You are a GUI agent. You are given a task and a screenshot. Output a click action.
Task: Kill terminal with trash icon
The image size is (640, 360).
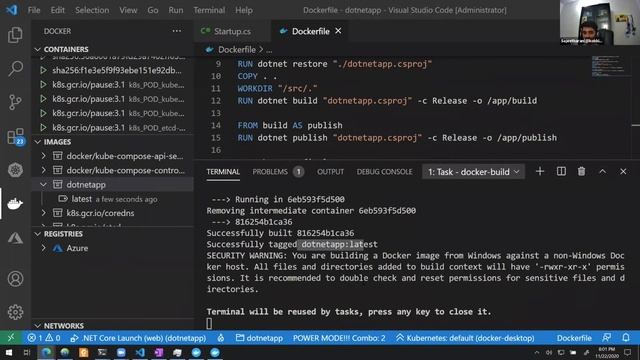click(582, 171)
